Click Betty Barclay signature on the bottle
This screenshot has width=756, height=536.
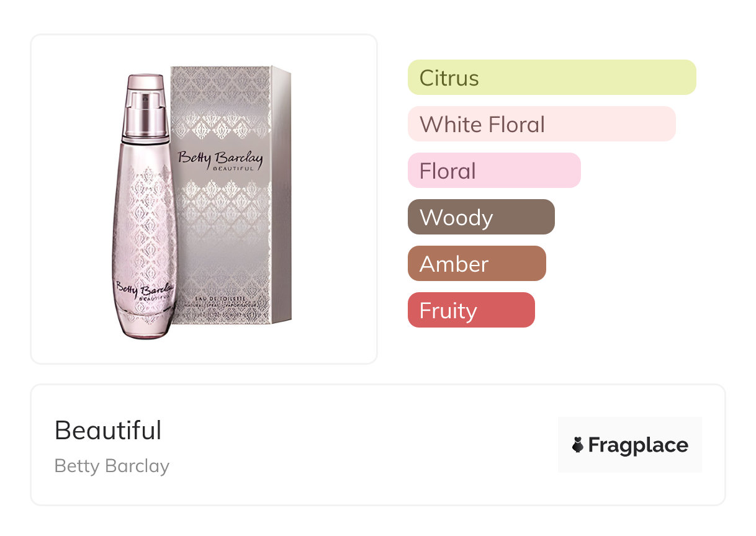143,289
